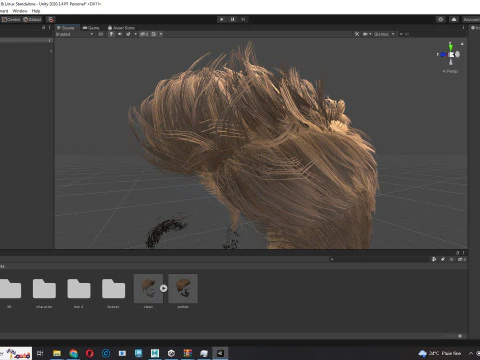Open the Shaded draw mode dropdown
480x360 pixels.
coord(74,34)
